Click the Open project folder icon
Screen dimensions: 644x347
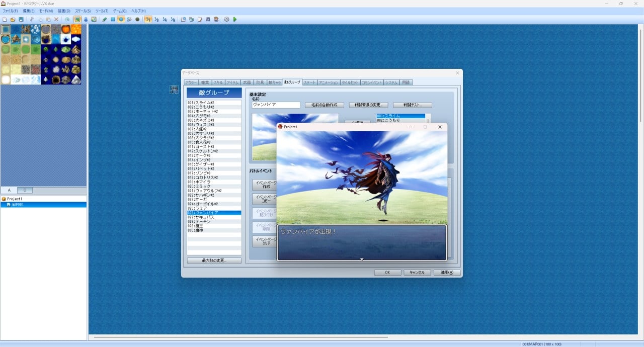tap(13, 19)
